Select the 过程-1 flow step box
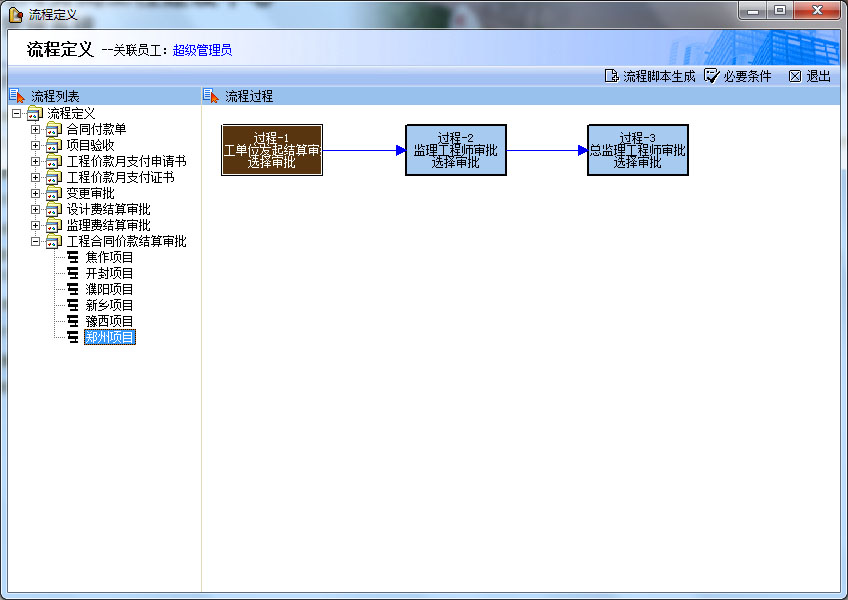The height and width of the screenshot is (600, 848). click(272, 150)
